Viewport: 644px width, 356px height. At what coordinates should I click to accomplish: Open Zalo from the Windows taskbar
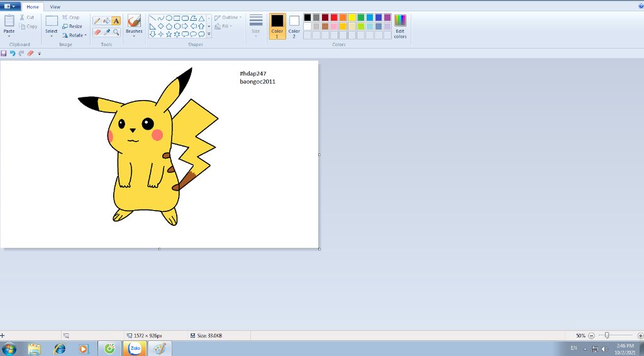click(x=135, y=348)
